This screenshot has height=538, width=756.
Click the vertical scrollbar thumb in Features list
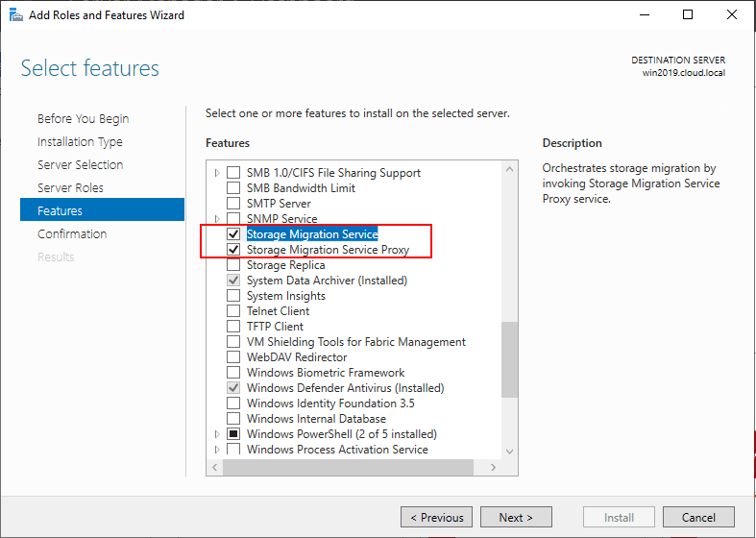click(509, 359)
